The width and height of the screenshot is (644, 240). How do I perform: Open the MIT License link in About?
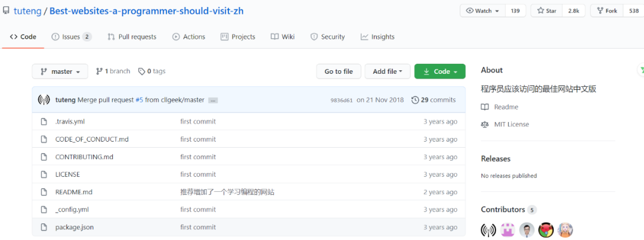pyautogui.click(x=505, y=124)
